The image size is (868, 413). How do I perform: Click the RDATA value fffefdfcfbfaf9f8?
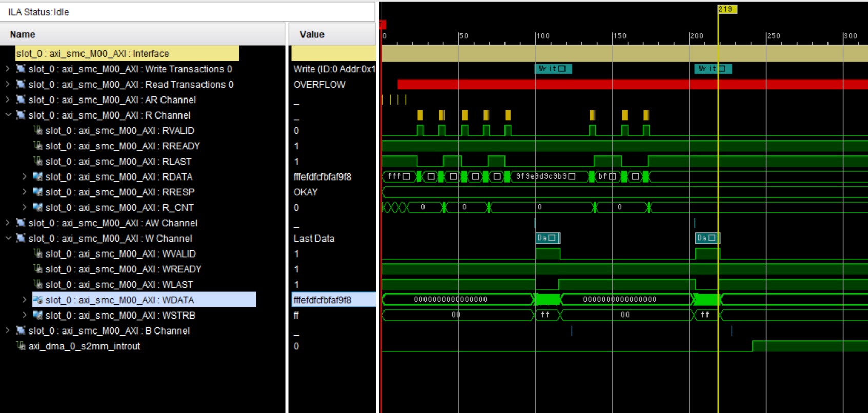pyautogui.click(x=322, y=176)
